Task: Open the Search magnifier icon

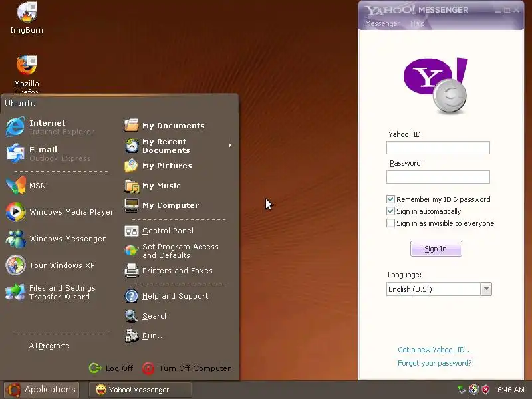Action: pos(131,316)
